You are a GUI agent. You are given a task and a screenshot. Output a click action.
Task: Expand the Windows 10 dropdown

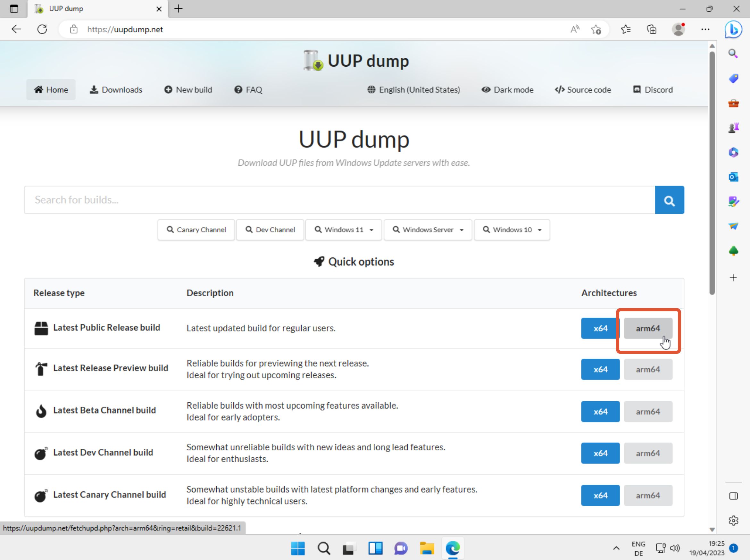512,230
